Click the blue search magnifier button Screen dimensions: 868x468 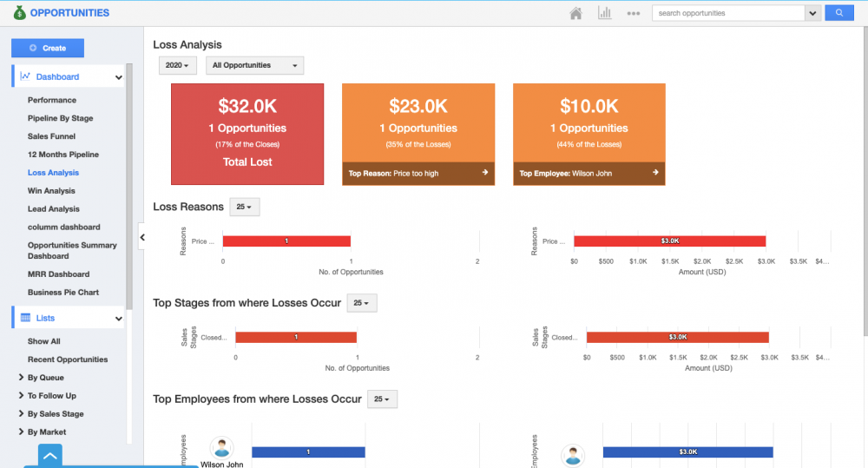click(838, 13)
